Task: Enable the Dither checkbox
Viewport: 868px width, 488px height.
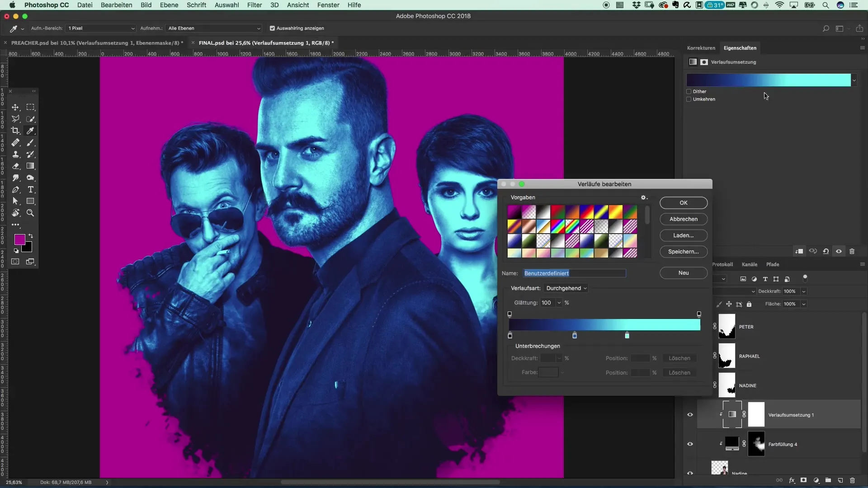Action: pos(689,91)
